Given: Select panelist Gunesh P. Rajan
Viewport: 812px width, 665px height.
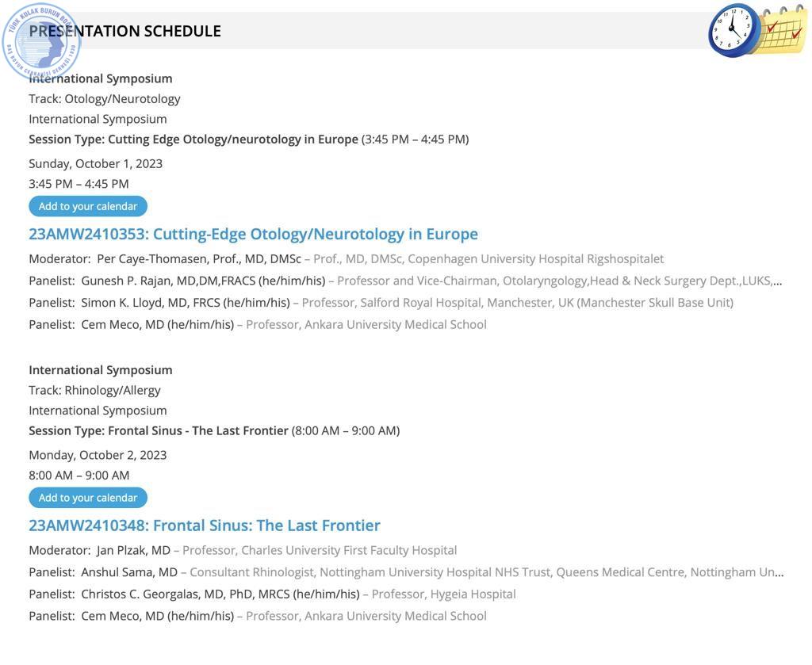Looking at the screenshot, I should tap(203, 281).
